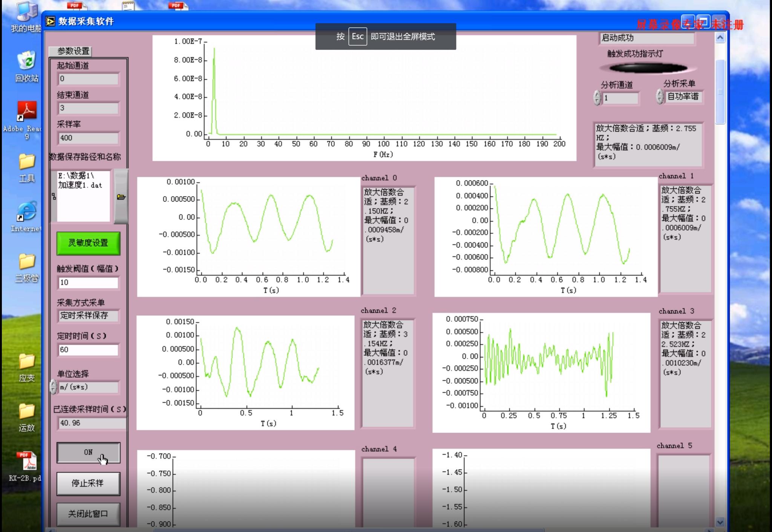772x532 pixels.
Task: Click the 启动成功 status field
Action: [x=646, y=38]
